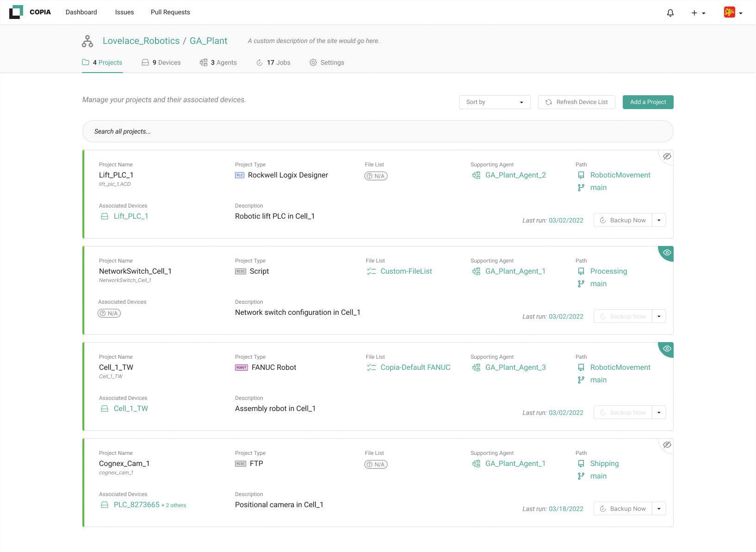Click the N/A file list badge for Cognex_Cam_1
756x552 pixels.
376,464
